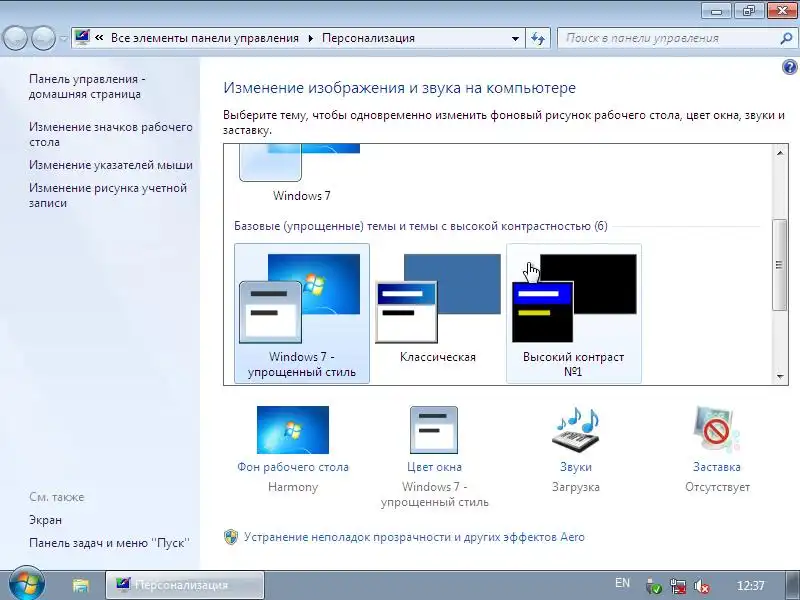This screenshot has height=600, width=800.
Task: Open 'Изменение значков рабочего стола' link
Action: pos(111,134)
